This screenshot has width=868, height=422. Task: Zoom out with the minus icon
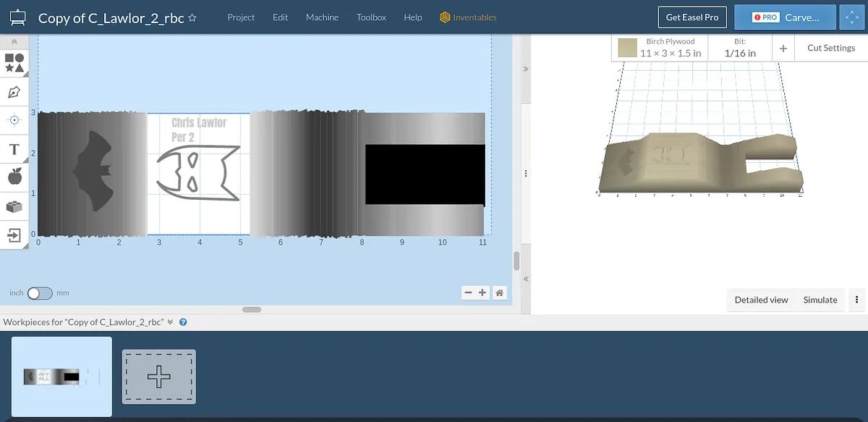[468, 292]
